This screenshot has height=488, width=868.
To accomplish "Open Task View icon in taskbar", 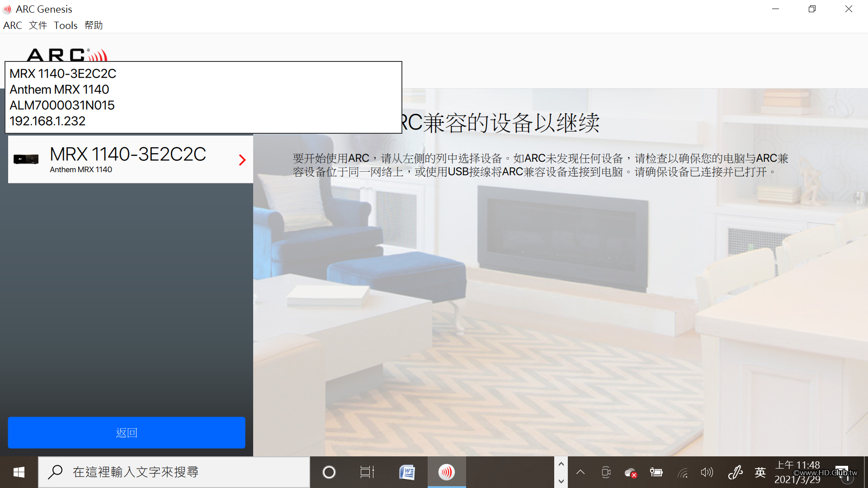I will tap(367, 472).
